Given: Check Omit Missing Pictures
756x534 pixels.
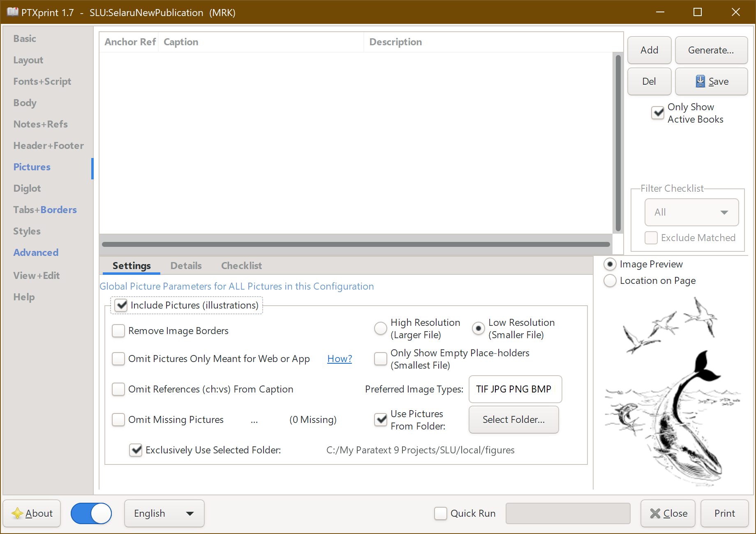Looking at the screenshot, I should pyautogui.click(x=118, y=420).
